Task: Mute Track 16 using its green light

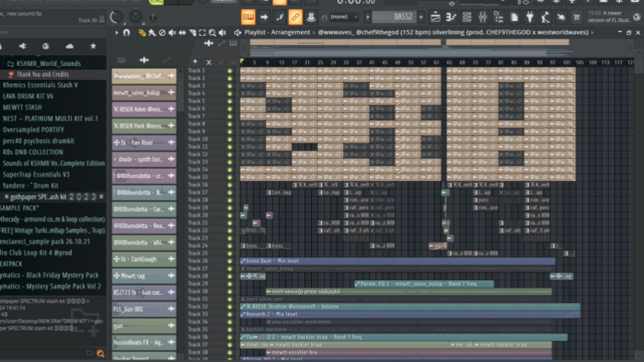Action: [x=230, y=185]
